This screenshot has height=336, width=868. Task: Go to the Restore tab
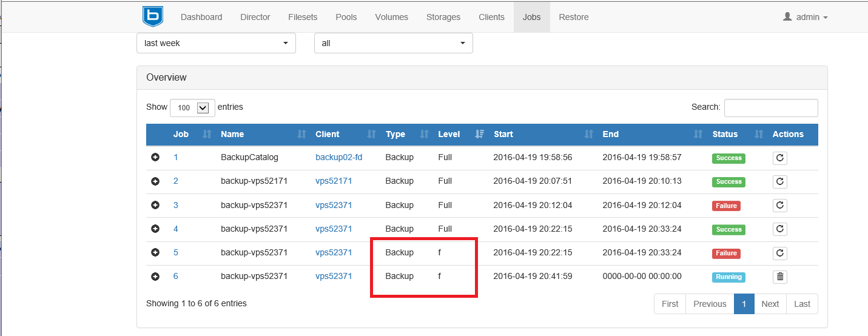tap(573, 17)
